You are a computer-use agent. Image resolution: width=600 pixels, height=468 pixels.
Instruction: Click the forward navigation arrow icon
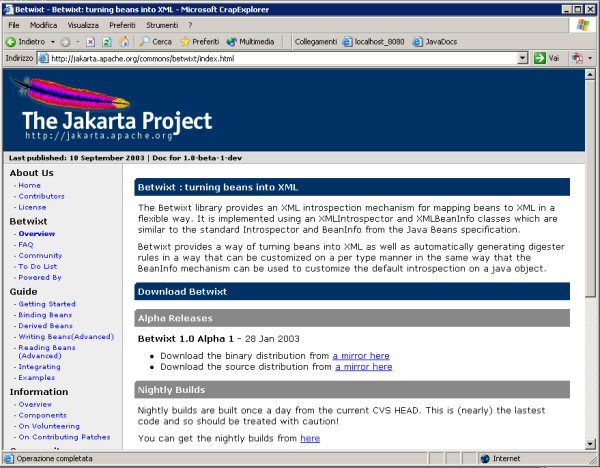pos(65,42)
